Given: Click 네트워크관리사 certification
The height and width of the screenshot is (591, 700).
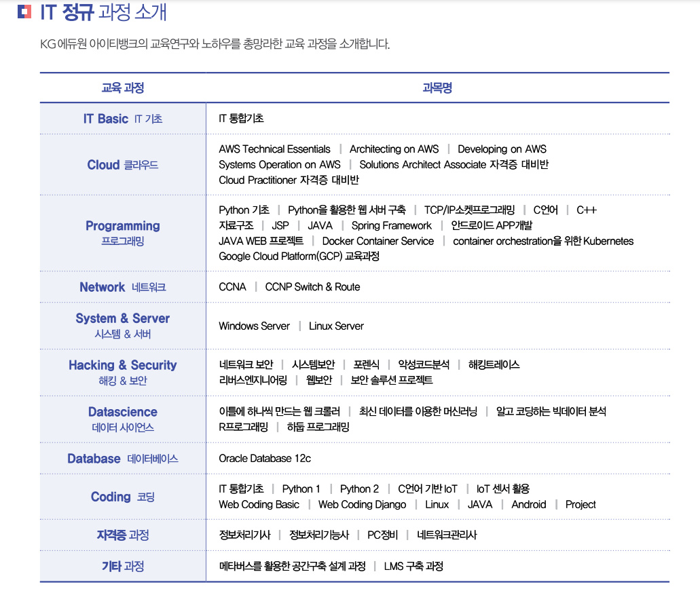Looking at the screenshot, I should point(447,535).
